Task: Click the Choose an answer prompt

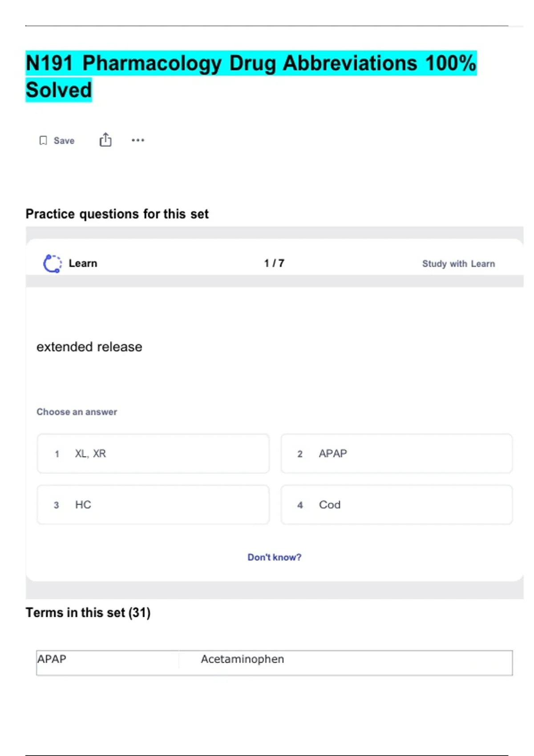Action: (x=77, y=412)
